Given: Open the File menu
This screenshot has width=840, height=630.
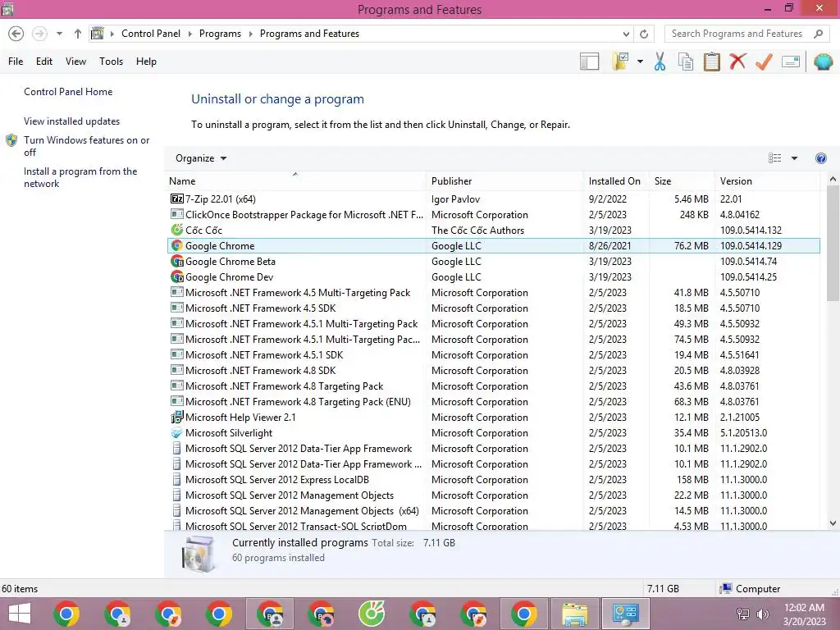Looking at the screenshot, I should [x=16, y=62].
